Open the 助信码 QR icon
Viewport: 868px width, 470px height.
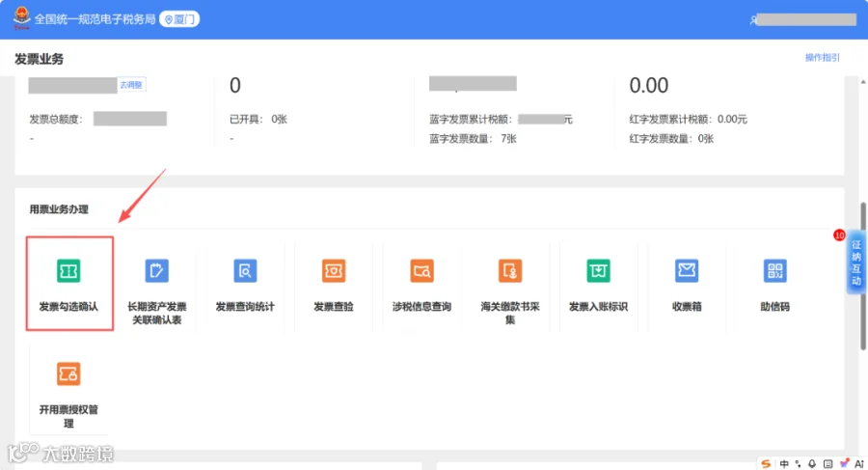pos(775,271)
